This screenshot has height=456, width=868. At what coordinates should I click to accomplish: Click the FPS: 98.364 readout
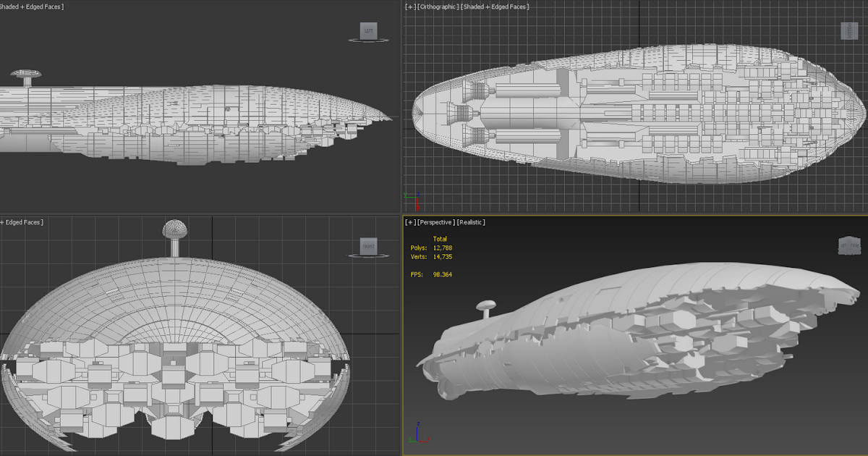(431, 274)
